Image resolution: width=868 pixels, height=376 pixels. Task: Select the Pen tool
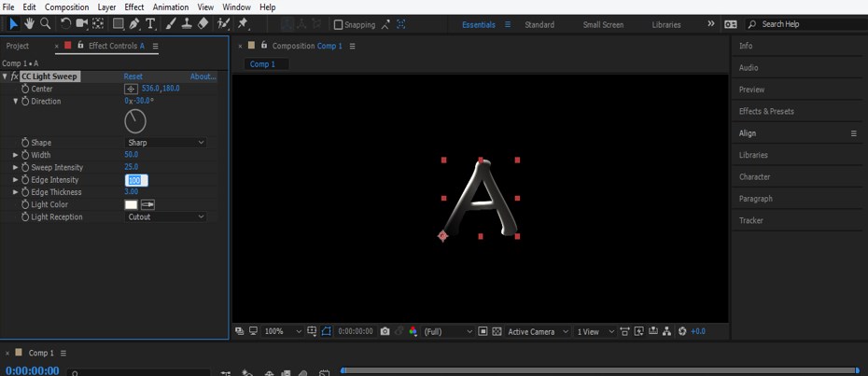tap(133, 23)
